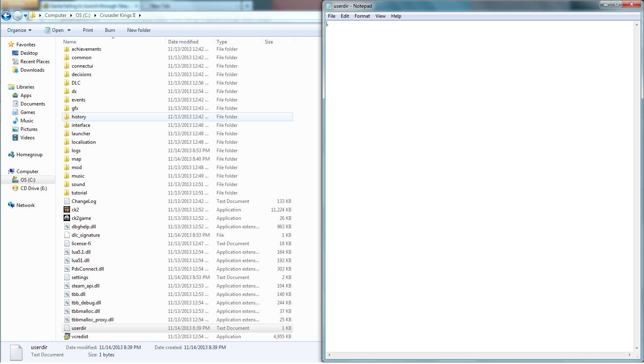
Task: Click the Network icon in sidebar
Action: [x=11, y=205]
